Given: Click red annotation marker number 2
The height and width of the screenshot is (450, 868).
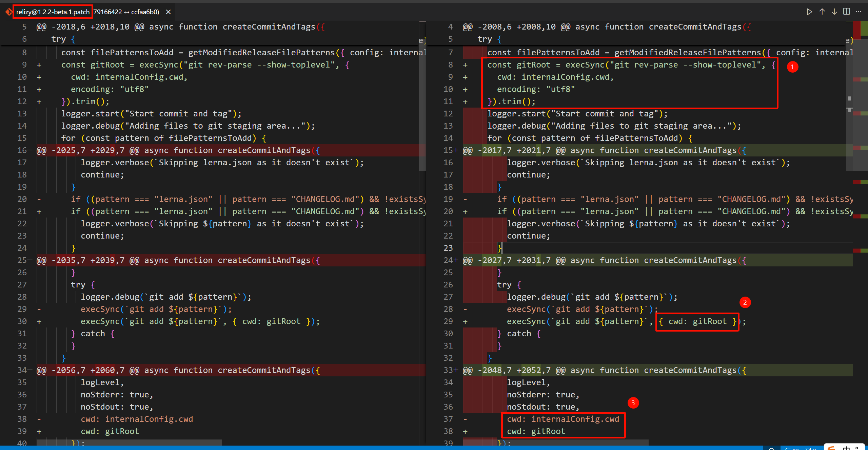Looking at the screenshot, I should coord(745,302).
